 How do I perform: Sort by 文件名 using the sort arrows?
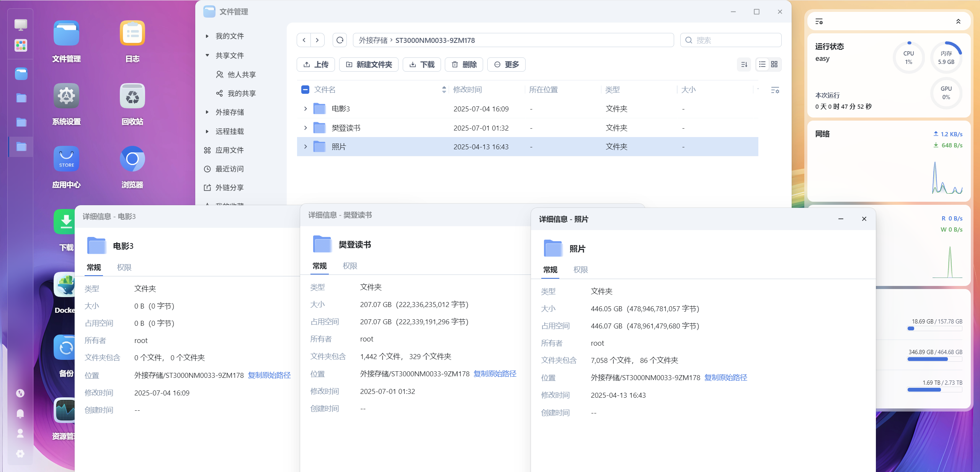click(x=444, y=90)
